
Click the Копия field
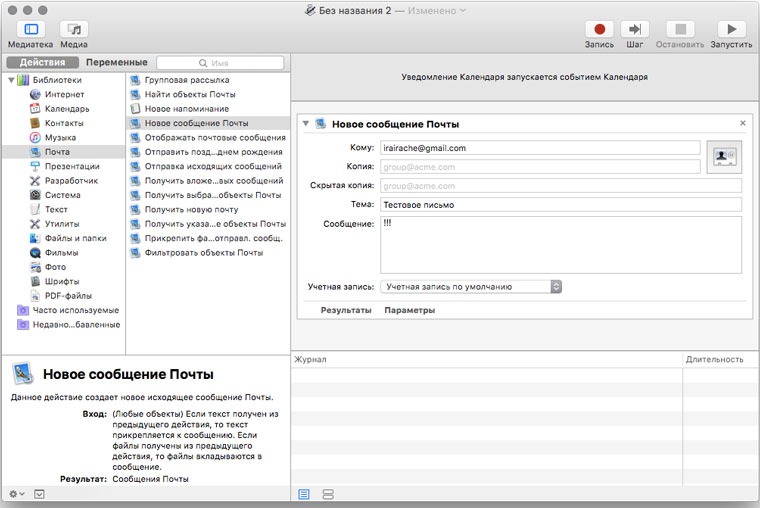coord(540,167)
